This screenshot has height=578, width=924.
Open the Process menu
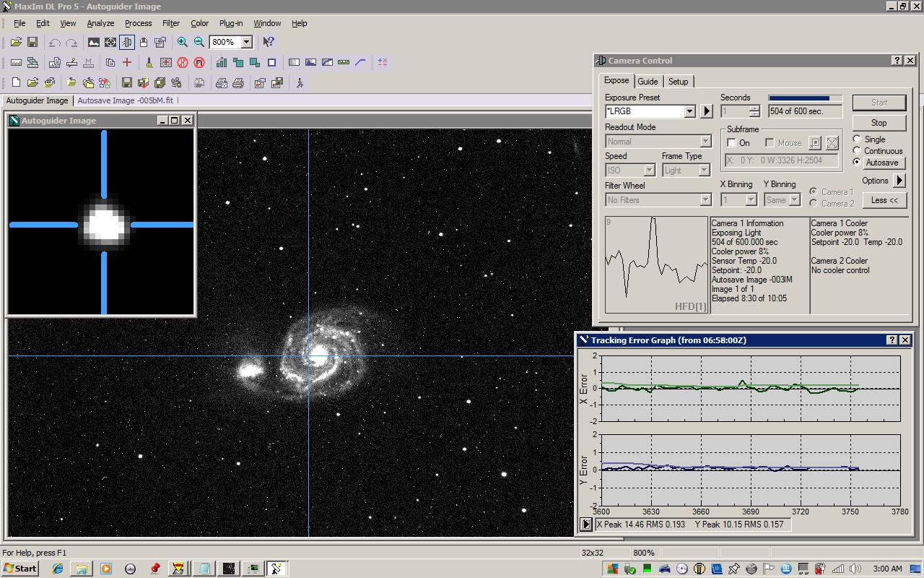138,23
